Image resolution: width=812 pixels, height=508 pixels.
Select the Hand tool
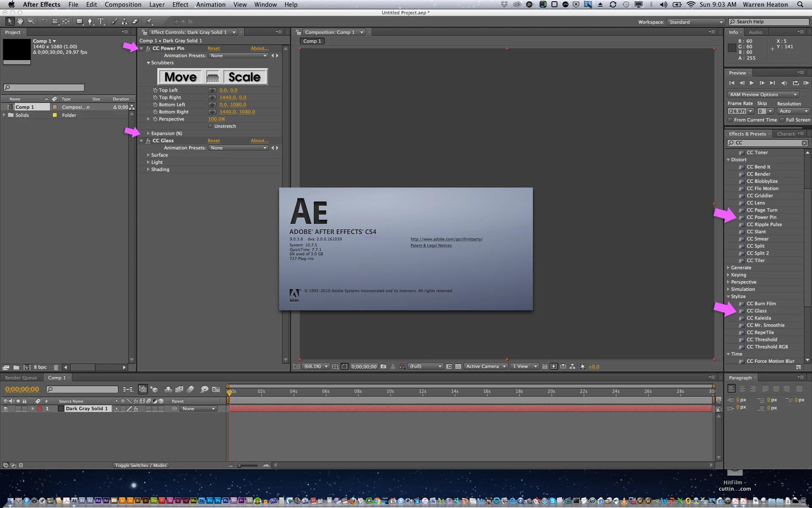coord(20,22)
